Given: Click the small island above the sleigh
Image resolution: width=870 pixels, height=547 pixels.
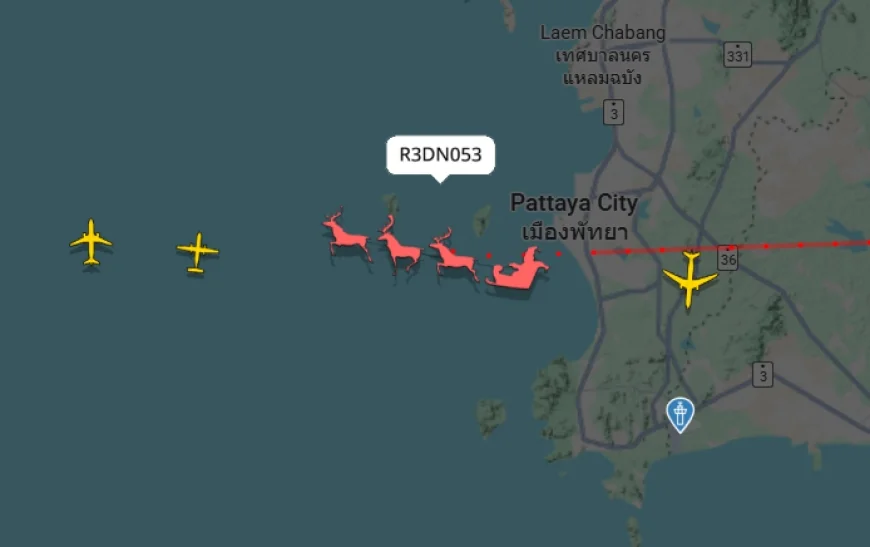Looking at the screenshot, I should tap(482, 220).
